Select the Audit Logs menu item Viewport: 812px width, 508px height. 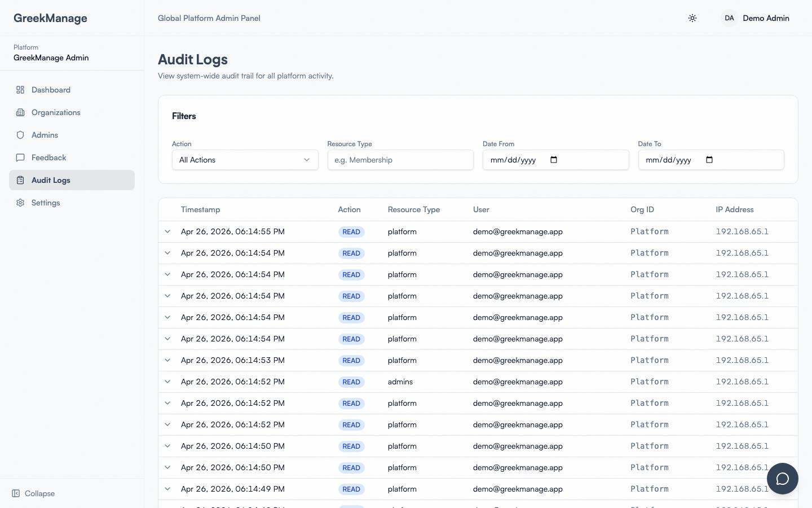[51, 180]
